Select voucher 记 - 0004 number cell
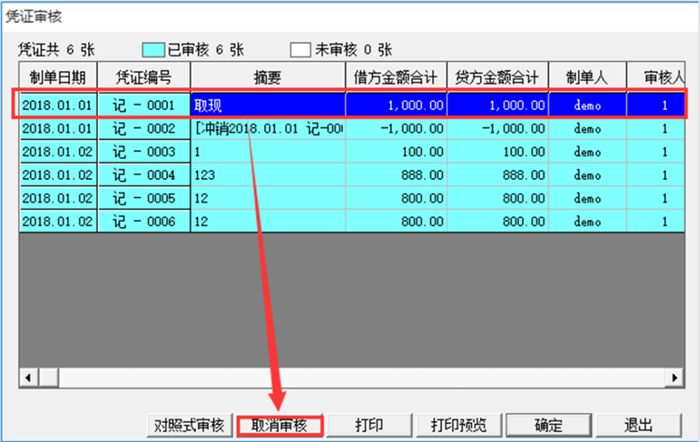This screenshot has height=442, width=700. [144, 175]
